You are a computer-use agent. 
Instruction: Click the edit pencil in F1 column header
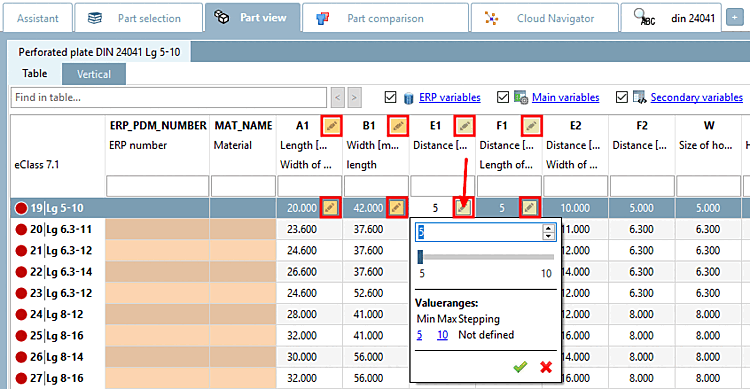pyautogui.click(x=530, y=126)
